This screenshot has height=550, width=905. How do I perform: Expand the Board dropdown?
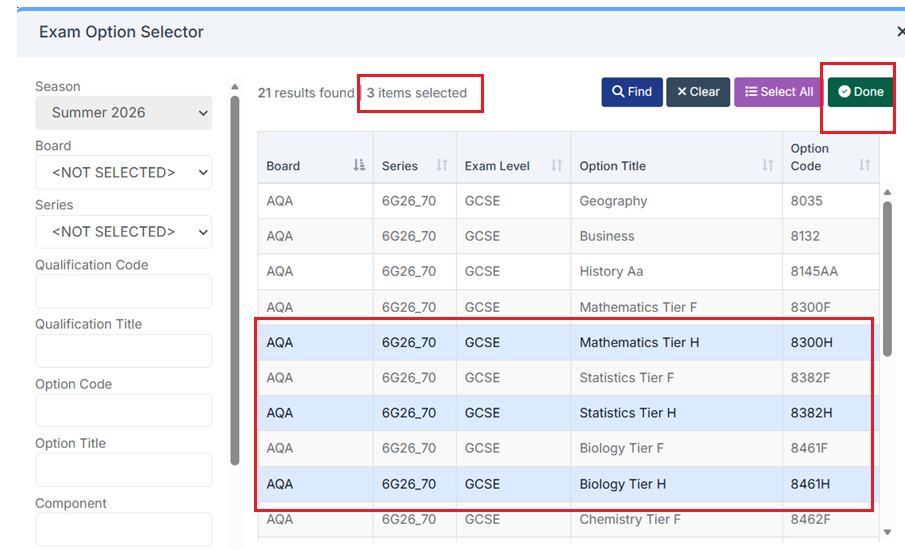tap(123, 172)
